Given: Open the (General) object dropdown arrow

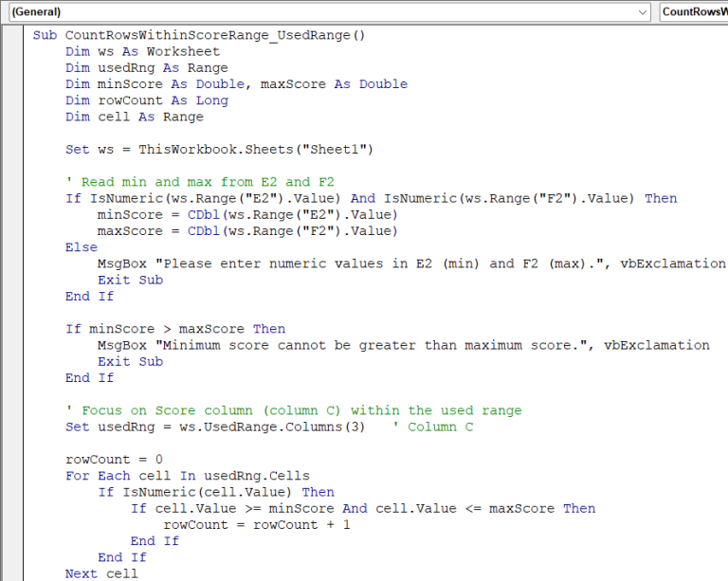Looking at the screenshot, I should [643, 12].
